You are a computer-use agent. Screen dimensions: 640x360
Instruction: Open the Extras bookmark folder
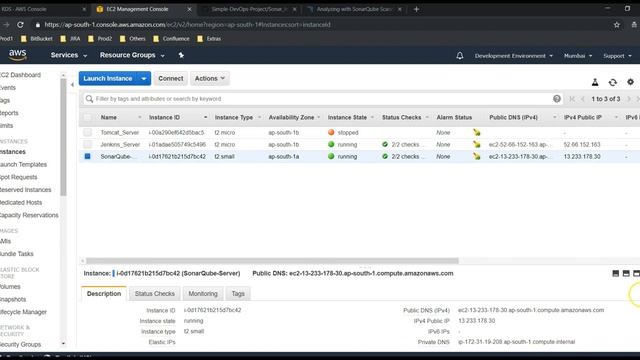[x=209, y=39]
